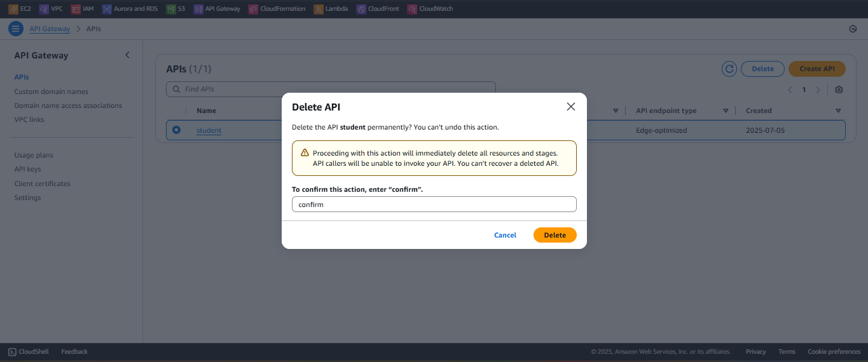The height and width of the screenshot is (362, 868).
Task: Open API Gateway shortcut in top bar
Action: click(217, 9)
